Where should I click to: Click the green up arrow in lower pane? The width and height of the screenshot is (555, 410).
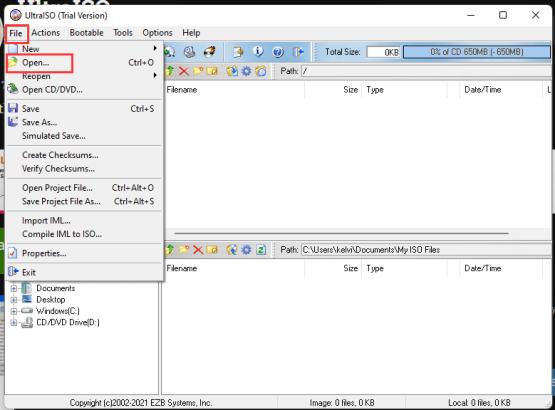click(170, 250)
